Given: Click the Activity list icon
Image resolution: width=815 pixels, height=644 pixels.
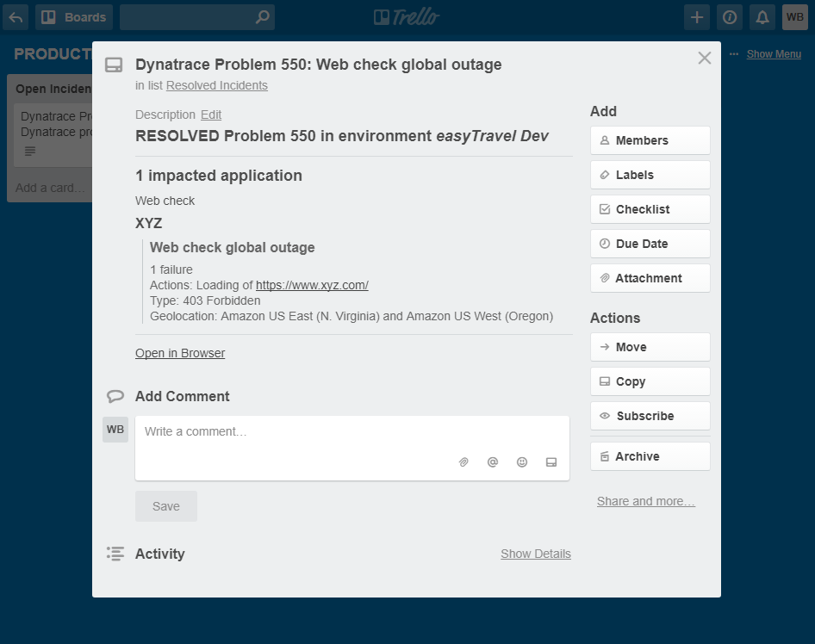Looking at the screenshot, I should 115,554.
